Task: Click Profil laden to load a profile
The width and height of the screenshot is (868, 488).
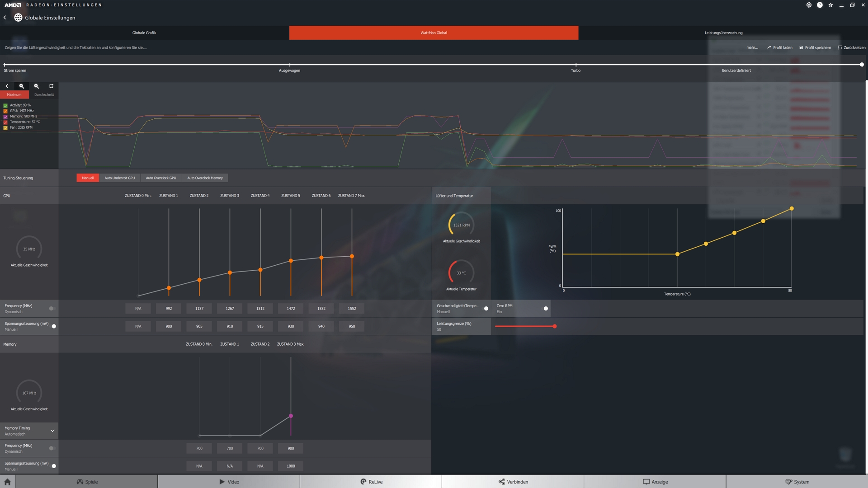Action: (779, 47)
